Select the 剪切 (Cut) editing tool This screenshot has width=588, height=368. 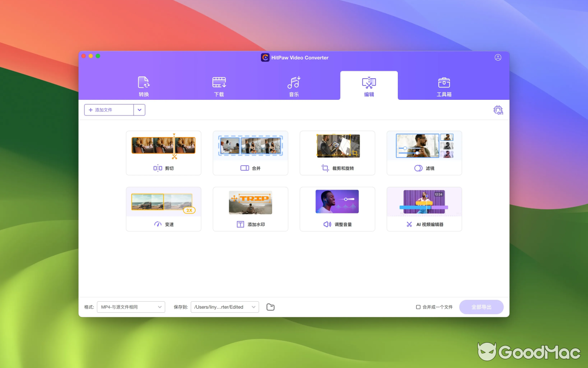click(163, 153)
